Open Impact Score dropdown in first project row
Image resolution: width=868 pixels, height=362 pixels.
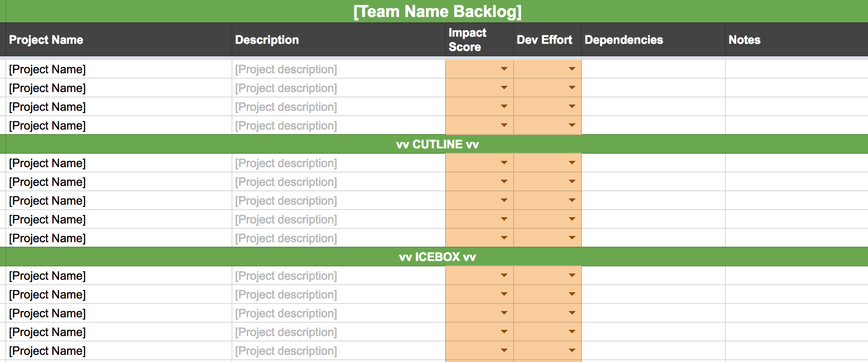point(504,69)
